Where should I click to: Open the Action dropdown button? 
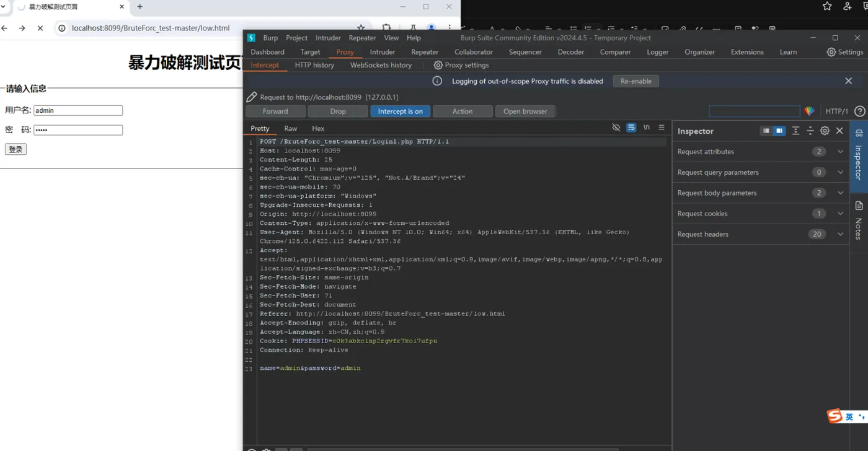pyautogui.click(x=463, y=112)
